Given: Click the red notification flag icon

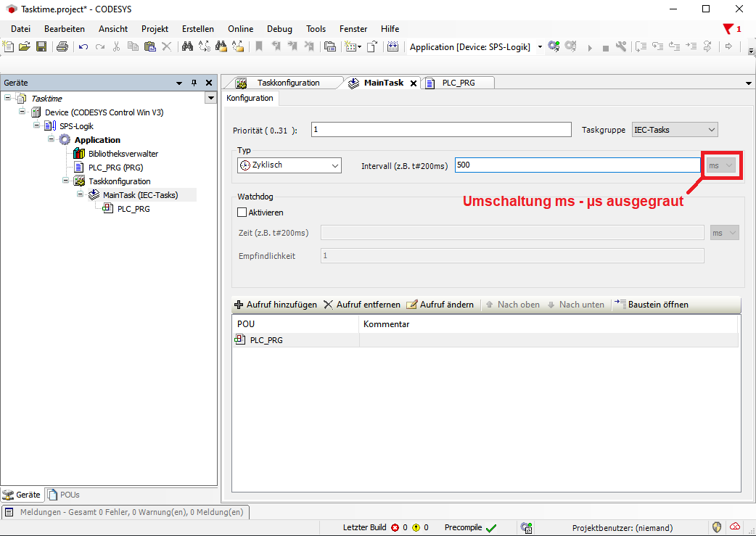Looking at the screenshot, I should coord(728,29).
